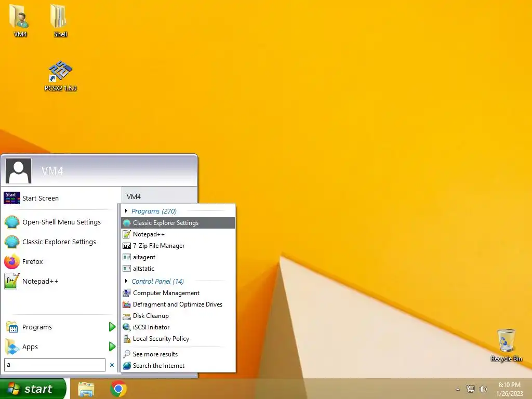Open Google Chrome from the taskbar

118,389
